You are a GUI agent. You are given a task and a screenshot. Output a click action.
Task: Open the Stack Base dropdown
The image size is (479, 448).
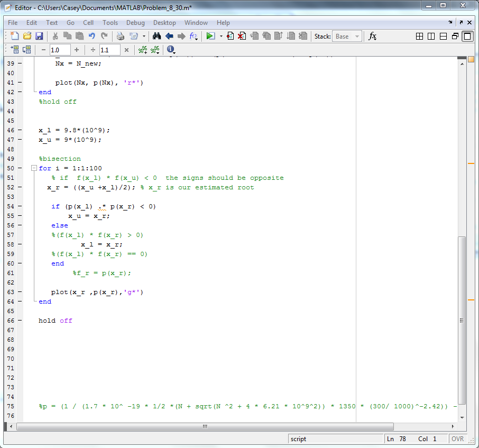click(x=347, y=36)
